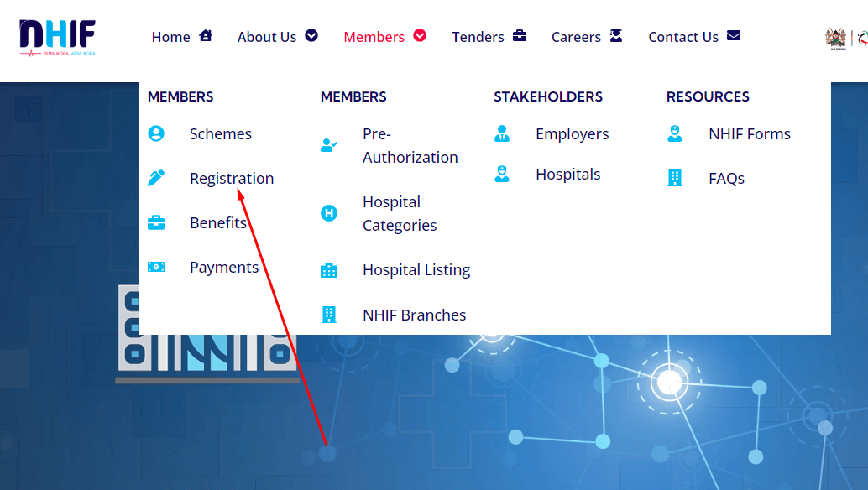Click the Tenders briefcase icon

tap(520, 36)
